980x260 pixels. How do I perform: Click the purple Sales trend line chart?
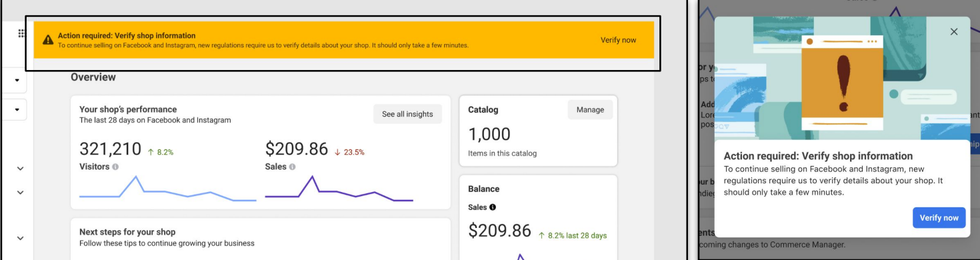pyautogui.click(x=339, y=189)
